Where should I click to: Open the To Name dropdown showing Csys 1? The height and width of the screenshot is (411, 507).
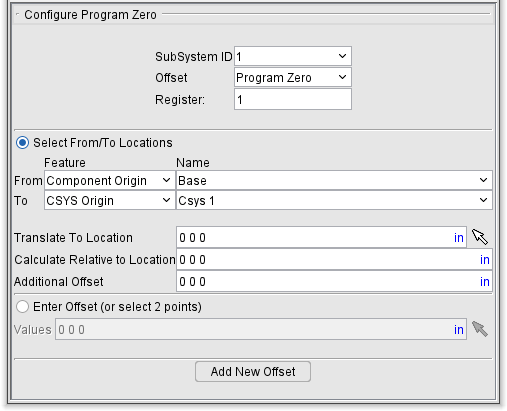(334, 200)
